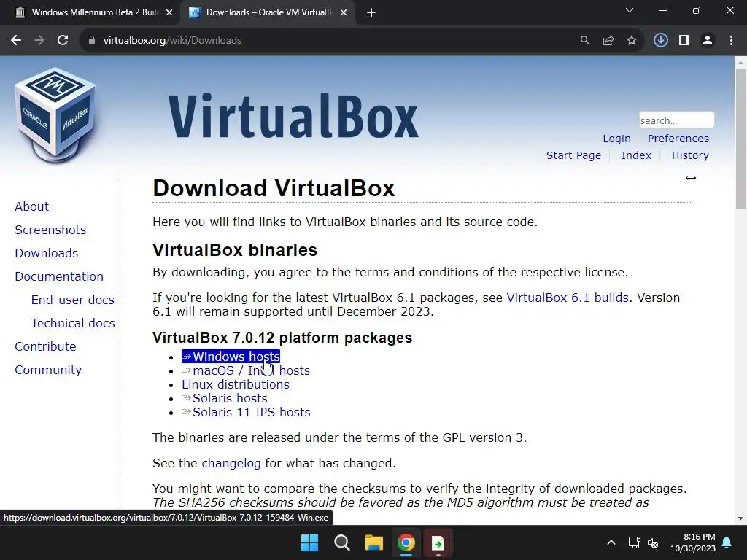Click the Chrome taskbar icon
Image resolution: width=747 pixels, height=560 pixels.
(406, 542)
